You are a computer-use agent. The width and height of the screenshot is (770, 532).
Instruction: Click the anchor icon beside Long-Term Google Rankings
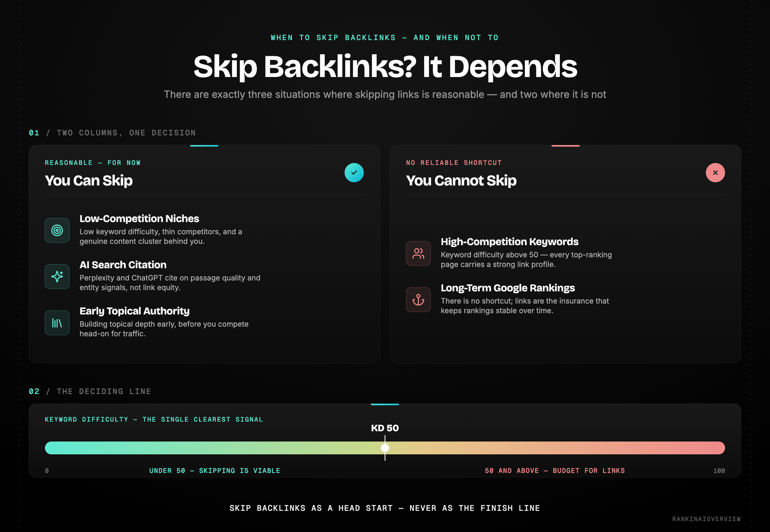pyautogui.click(x=418, y=300)
